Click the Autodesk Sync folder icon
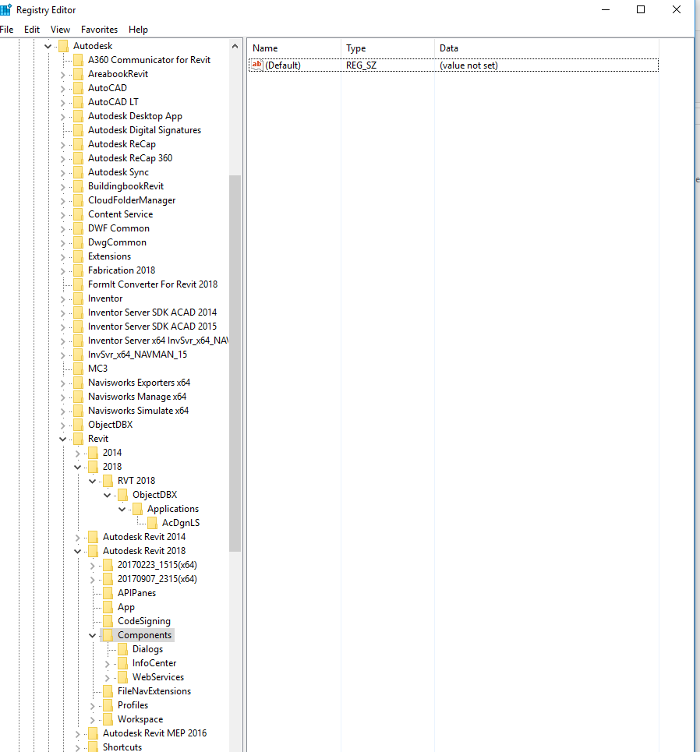The width and height of the screenshot is (700, 752). click(78, 172)
